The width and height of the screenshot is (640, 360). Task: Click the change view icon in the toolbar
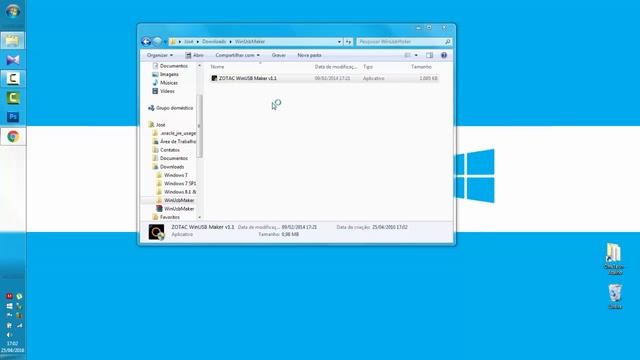pyautogui.click(x=407, y=55)
